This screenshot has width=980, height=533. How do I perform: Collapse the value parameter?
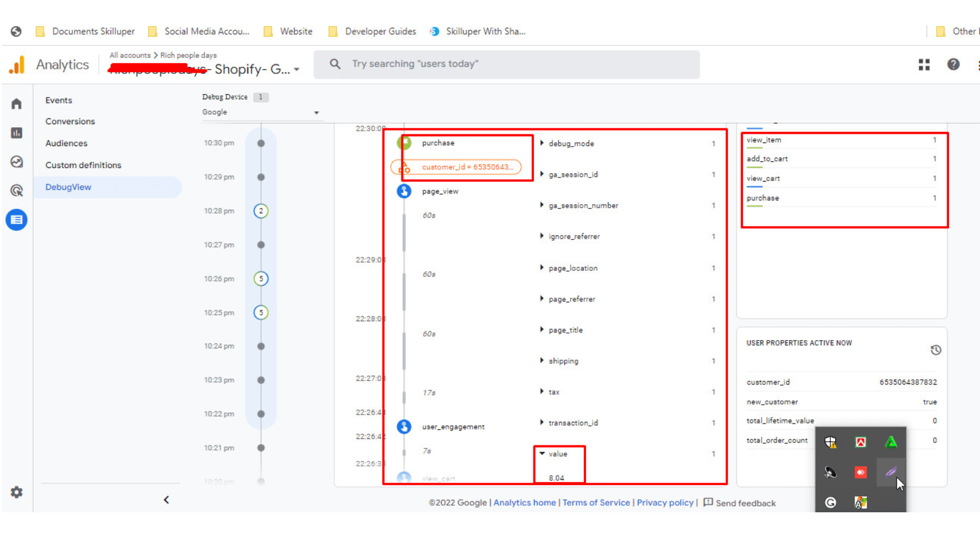542,454
